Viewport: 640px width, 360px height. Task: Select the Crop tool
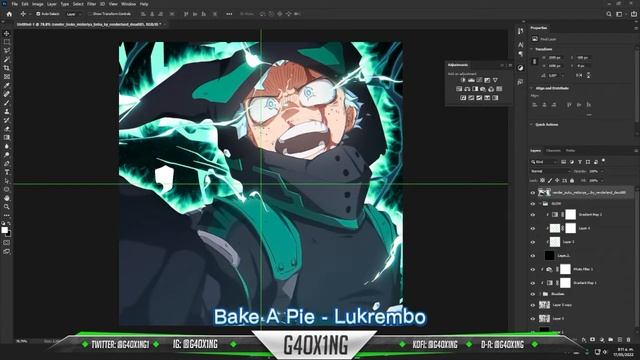pos(7,68)
